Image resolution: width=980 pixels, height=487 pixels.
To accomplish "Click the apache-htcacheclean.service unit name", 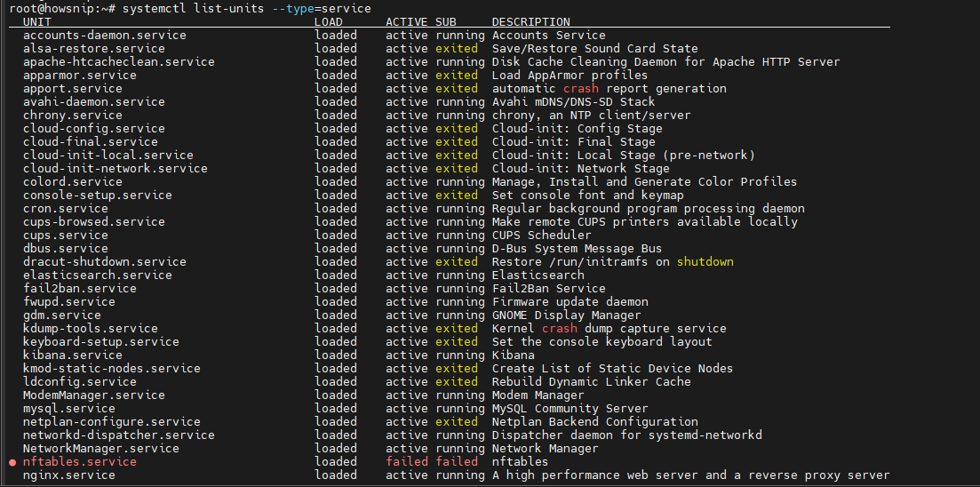I will click(119, 62).
